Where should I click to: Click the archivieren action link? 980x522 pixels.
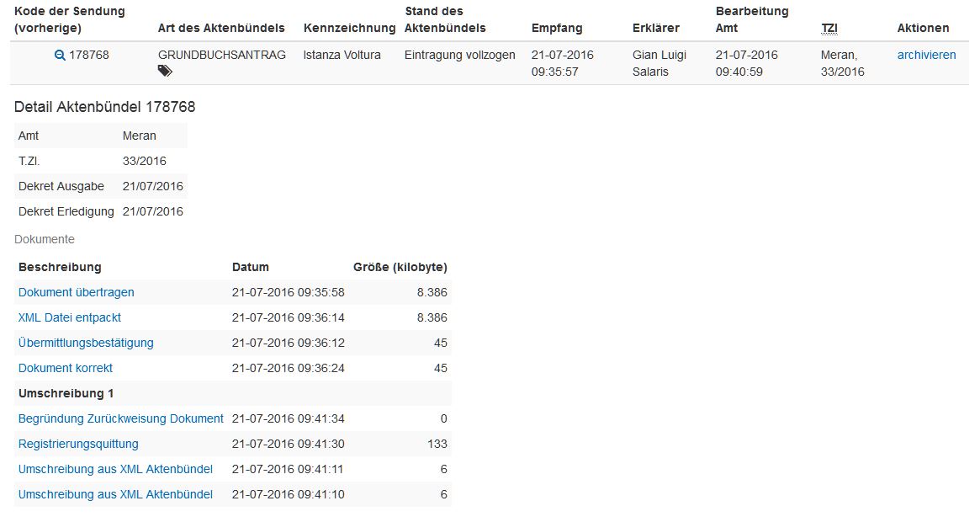pos(926,55)
